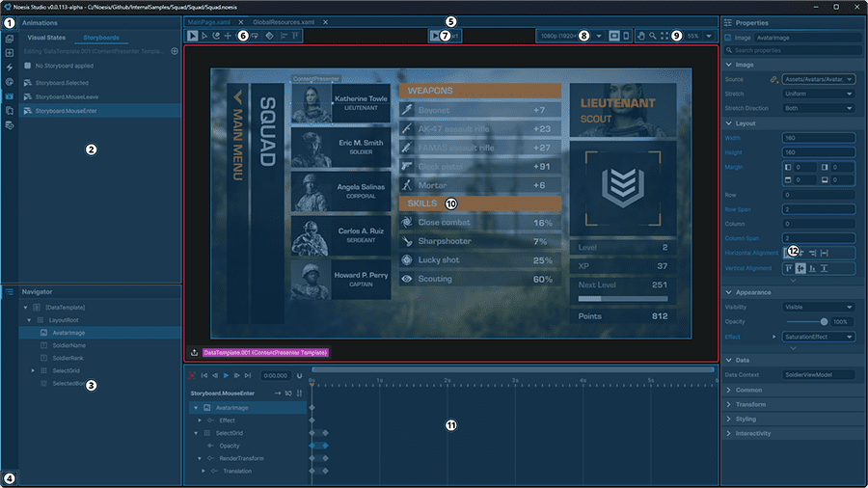Expand the Effect track in the timeline
Viewport: 868px width, 488px height.
pyautogui.click(x=200, y=420)
